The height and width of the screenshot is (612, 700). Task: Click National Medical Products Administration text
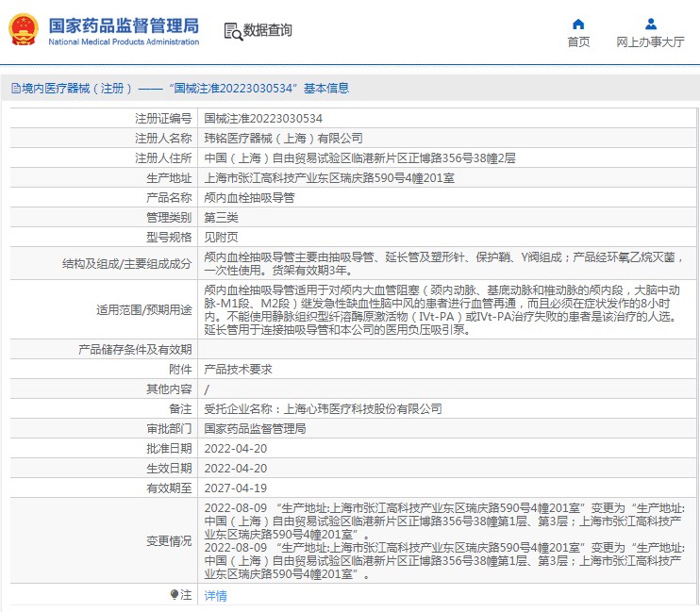point(124,41)
